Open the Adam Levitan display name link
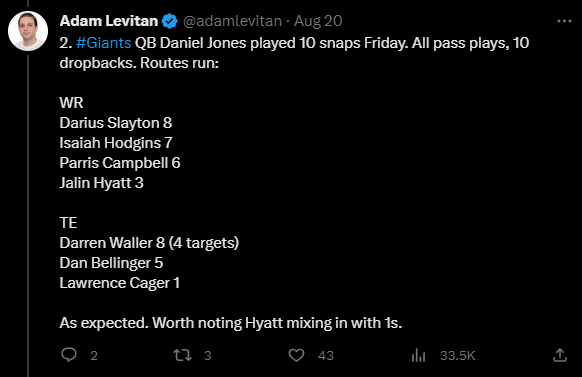Viewport: 582px width, 377px height. pos(109,21)
